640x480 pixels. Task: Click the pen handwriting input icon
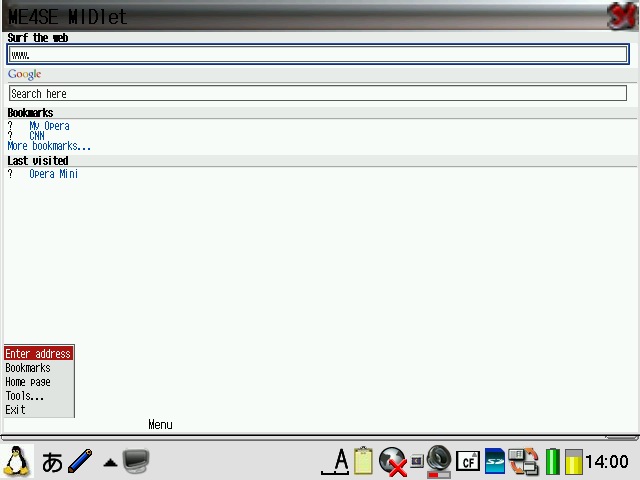(81, 461)
